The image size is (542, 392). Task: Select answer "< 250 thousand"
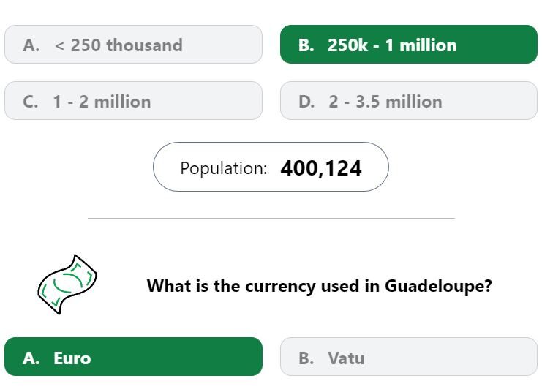133,45
